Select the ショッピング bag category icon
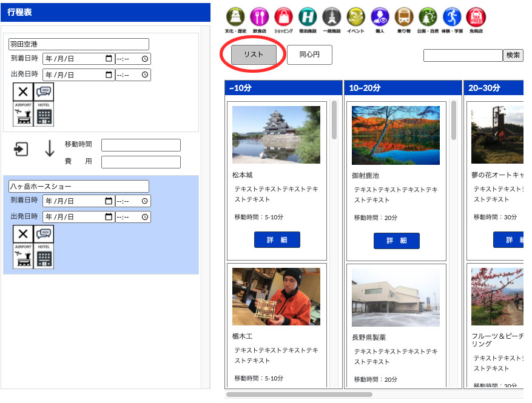 click(x=283, y=17)
